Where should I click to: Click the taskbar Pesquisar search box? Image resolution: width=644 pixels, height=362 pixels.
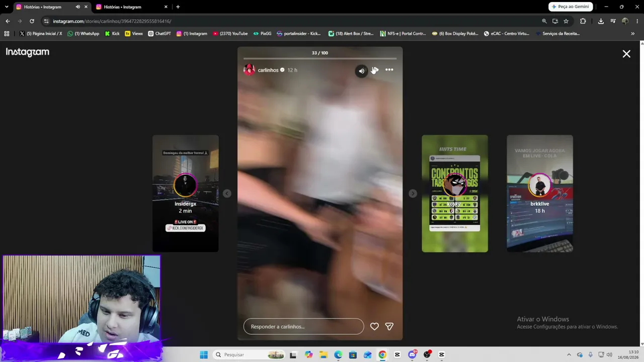250,355
